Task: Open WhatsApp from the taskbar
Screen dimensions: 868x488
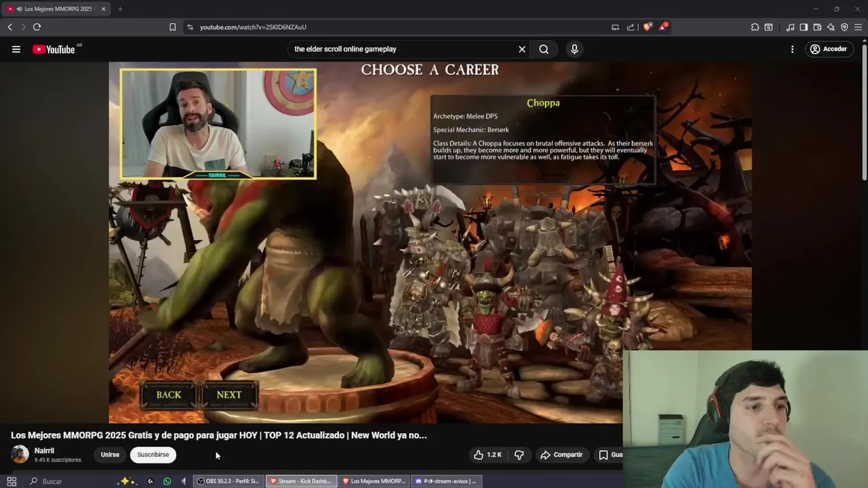Action: click(x=167, y=481)
